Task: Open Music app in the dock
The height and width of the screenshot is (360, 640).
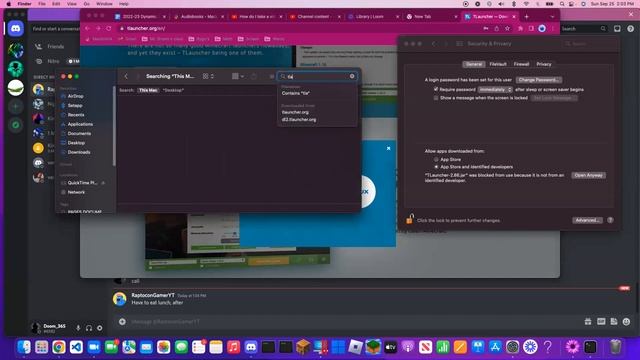Action: (x=233, y=347)
